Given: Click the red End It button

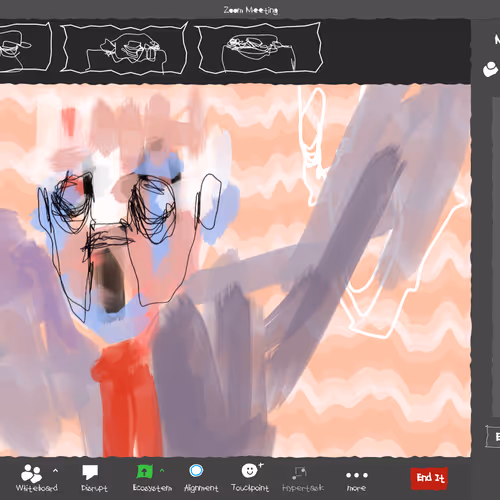Looking at the screenshot, I should pos(430,478).
